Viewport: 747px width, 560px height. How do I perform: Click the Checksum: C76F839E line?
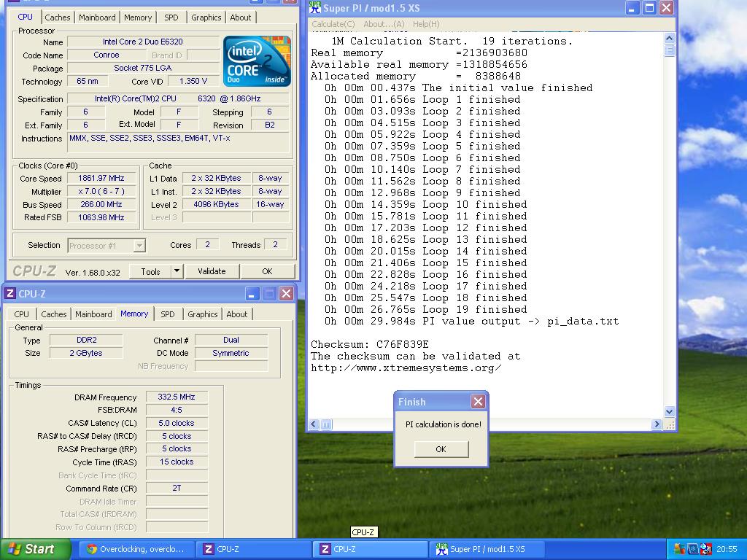(x=370, y=344)
